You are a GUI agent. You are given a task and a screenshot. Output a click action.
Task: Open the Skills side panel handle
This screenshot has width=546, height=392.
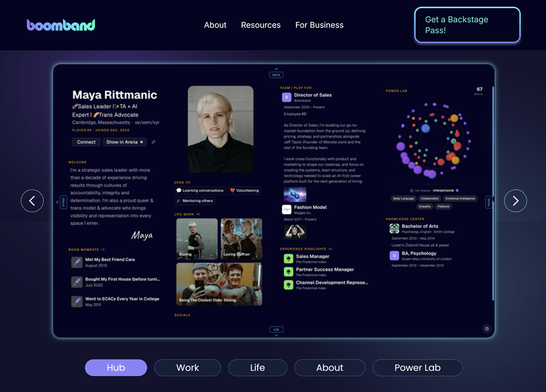[x=488, y=202]
